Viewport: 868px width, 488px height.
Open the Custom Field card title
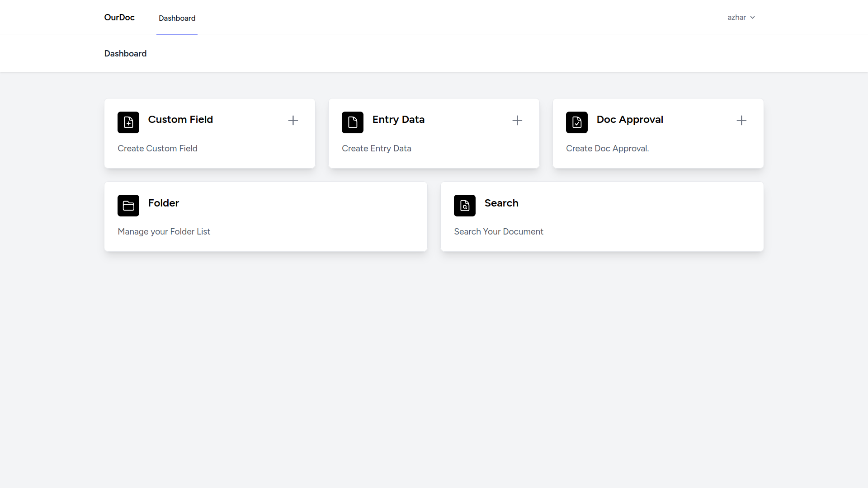180,119
